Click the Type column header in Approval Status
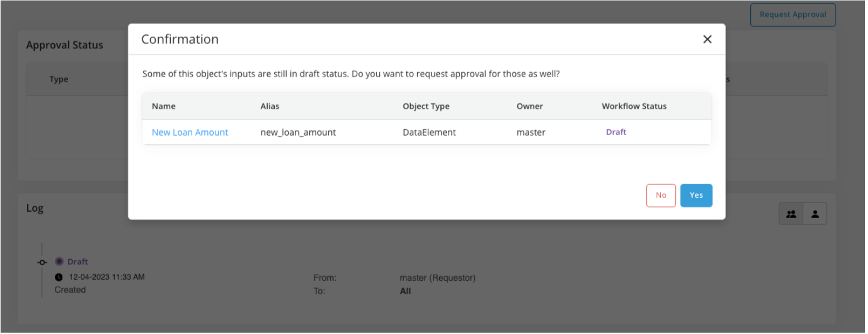 (59, 80)
